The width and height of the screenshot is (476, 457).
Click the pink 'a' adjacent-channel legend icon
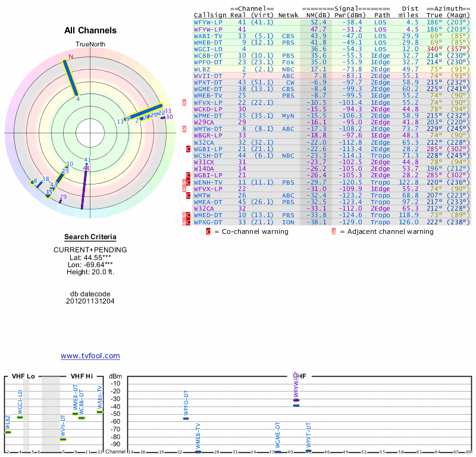(x=334, y=231)
